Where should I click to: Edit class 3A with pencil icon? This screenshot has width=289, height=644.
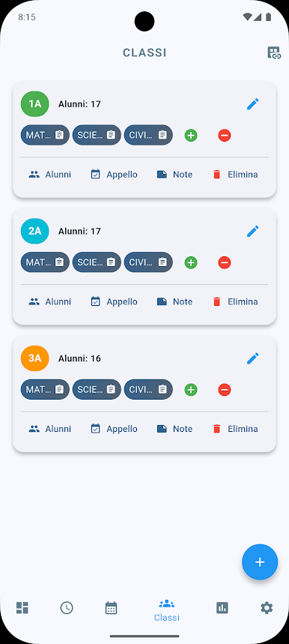pos(253,358)
